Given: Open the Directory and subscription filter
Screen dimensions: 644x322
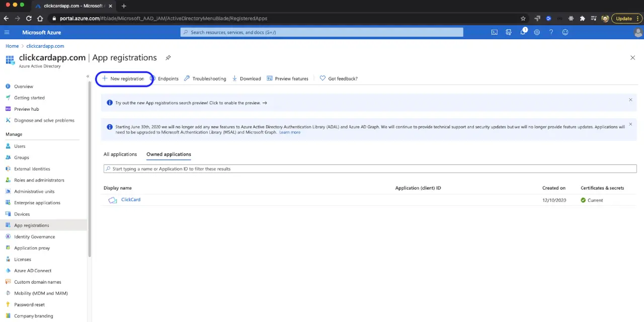Looking at the screenshot, I should pos(509,32).
